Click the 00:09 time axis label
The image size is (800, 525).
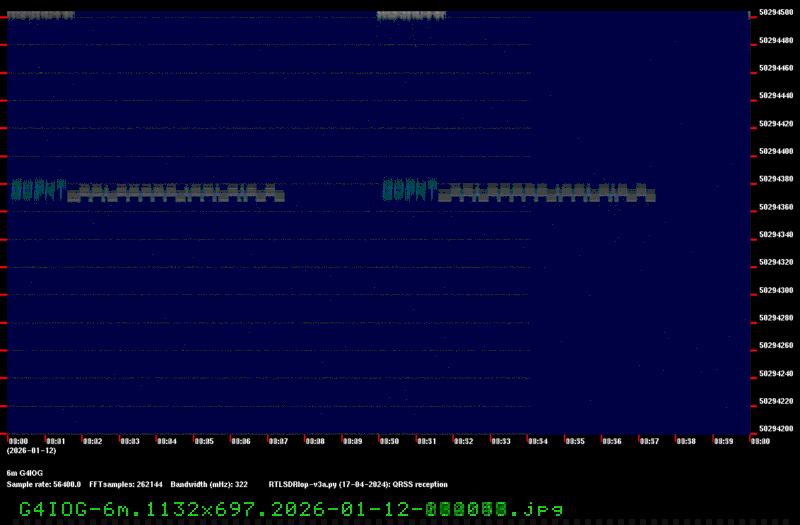click(x=353, y=441)
